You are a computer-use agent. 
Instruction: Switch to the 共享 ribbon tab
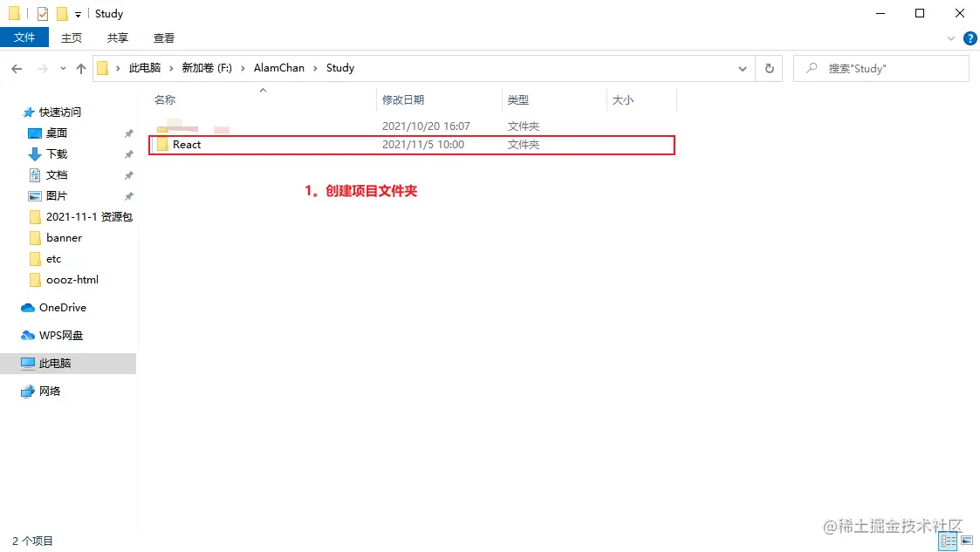[x=118, y=38]
